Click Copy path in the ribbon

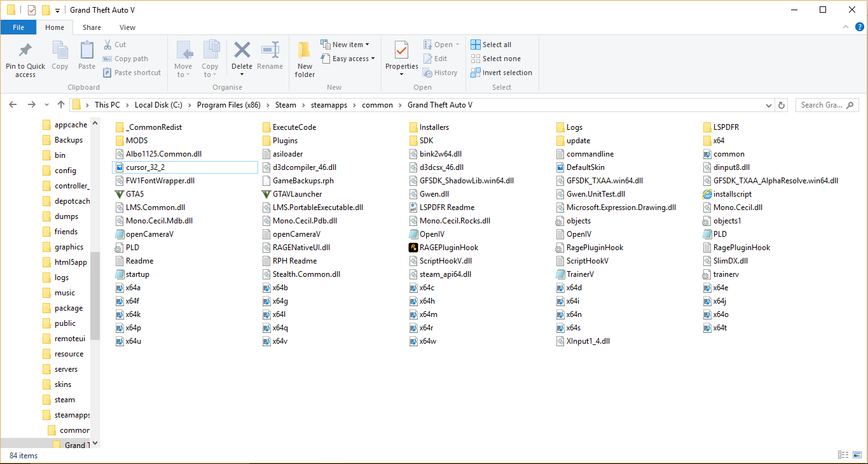tap(125, 59)
